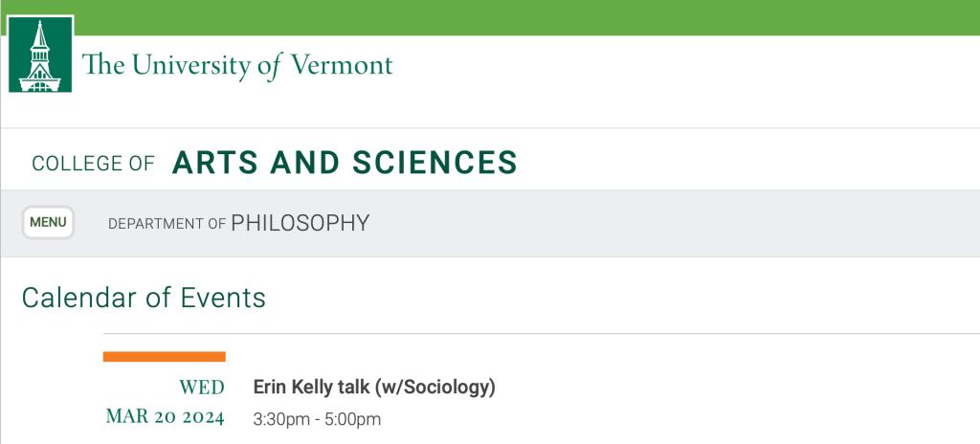Go to ARTS AND SCIENCES college page
980x444 pixels.
click(x=345, y=163)
